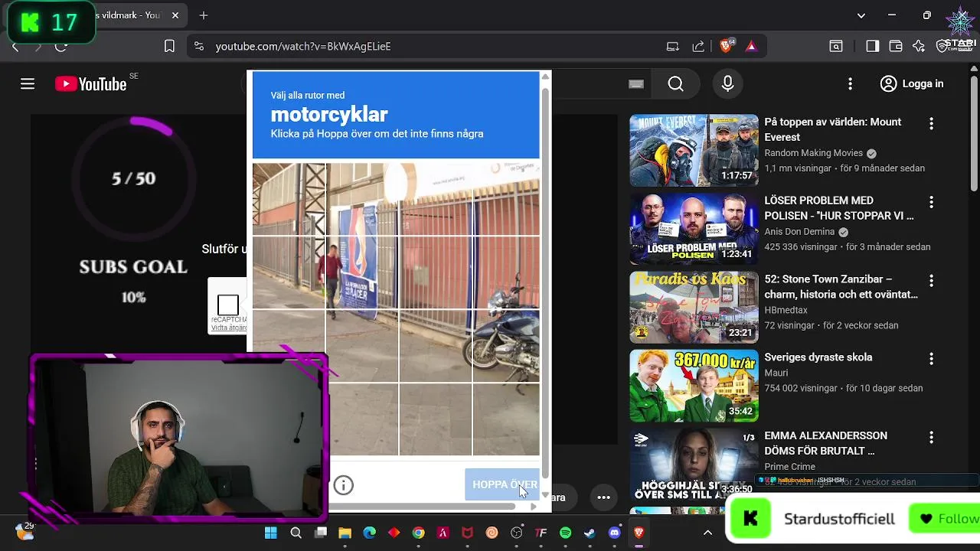Open the keyboard icon in YouTube search box
The height and width of the screenshot is (551, 980).
[x=636, y=84]
